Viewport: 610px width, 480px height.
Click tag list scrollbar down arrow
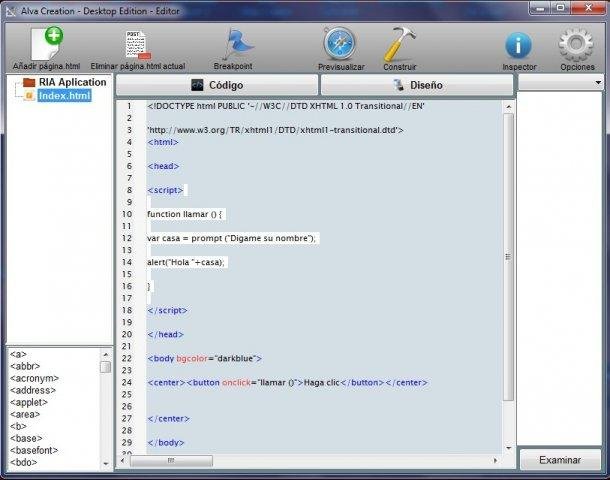click(x=105, y=464)
